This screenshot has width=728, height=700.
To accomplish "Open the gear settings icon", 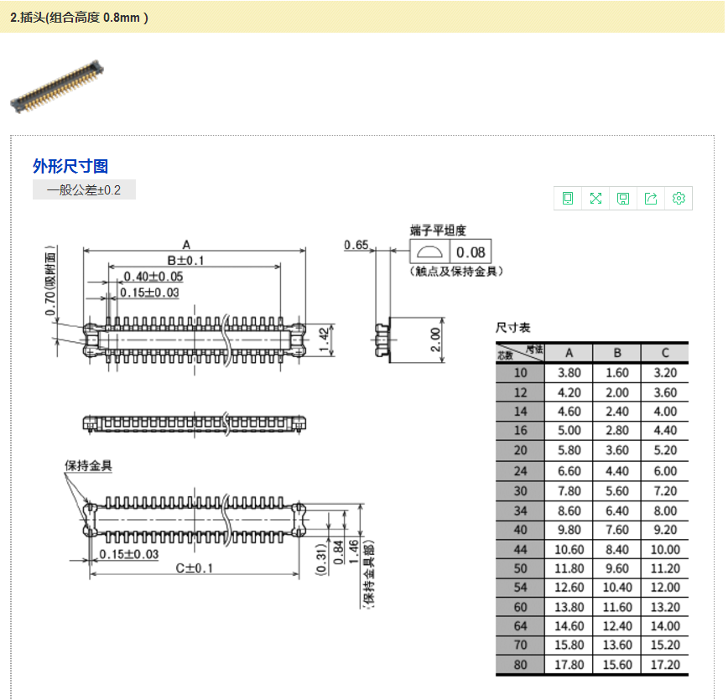I will pyautogui.click(x=679, y=199).
